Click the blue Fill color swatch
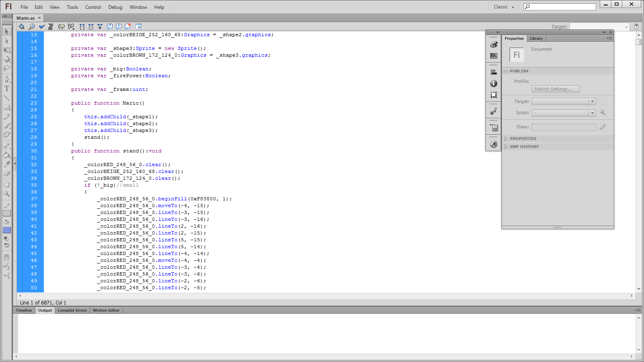This screenshot has width=644, height=362. 6,230
